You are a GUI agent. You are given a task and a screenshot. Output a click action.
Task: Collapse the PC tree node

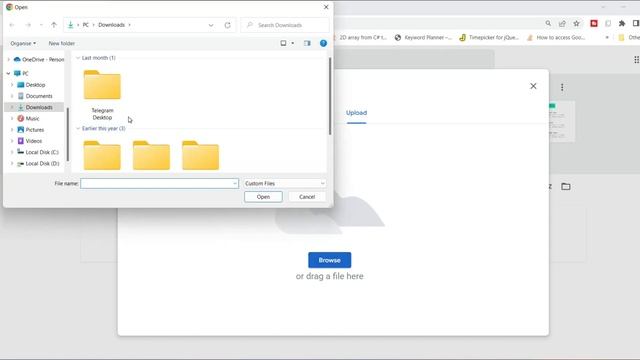click(x=9, y=73)
